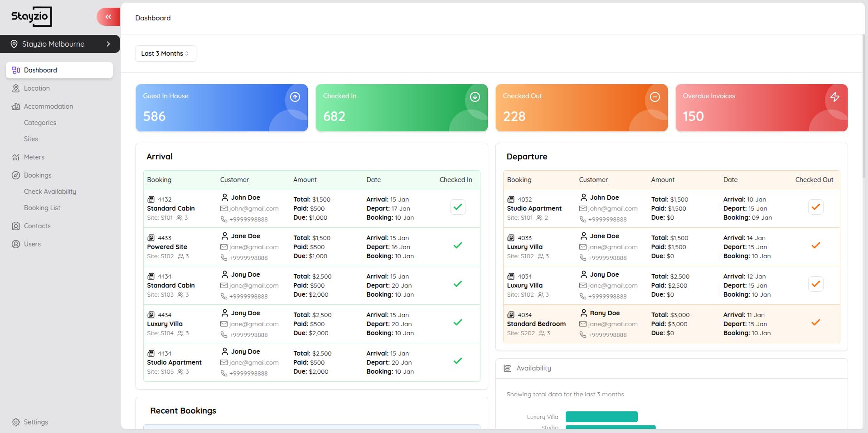Image resolution: width=868 pixels, height=433 pixels.
Task: Toggle checked-in mark for Arrival Luxury Villa S104
Action: (x=458, y=322)
